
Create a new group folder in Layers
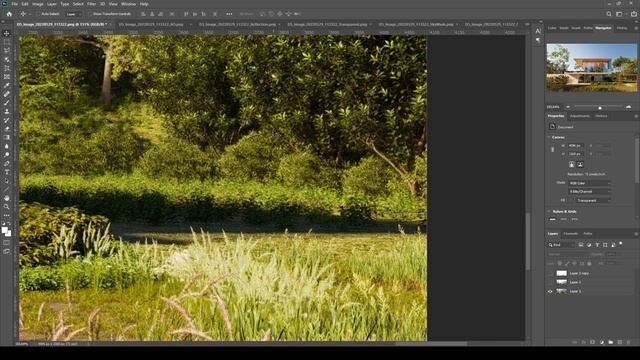pyautogui.click(x=611, y=342)
